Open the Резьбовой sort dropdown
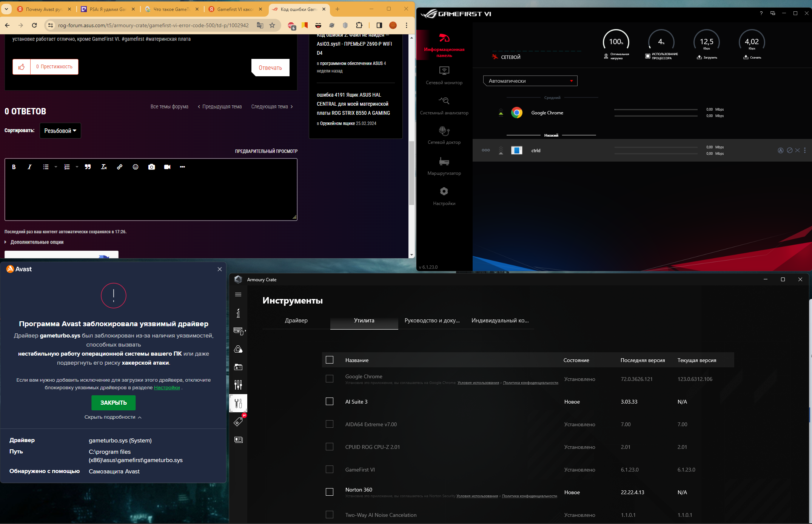 point(60,131)
